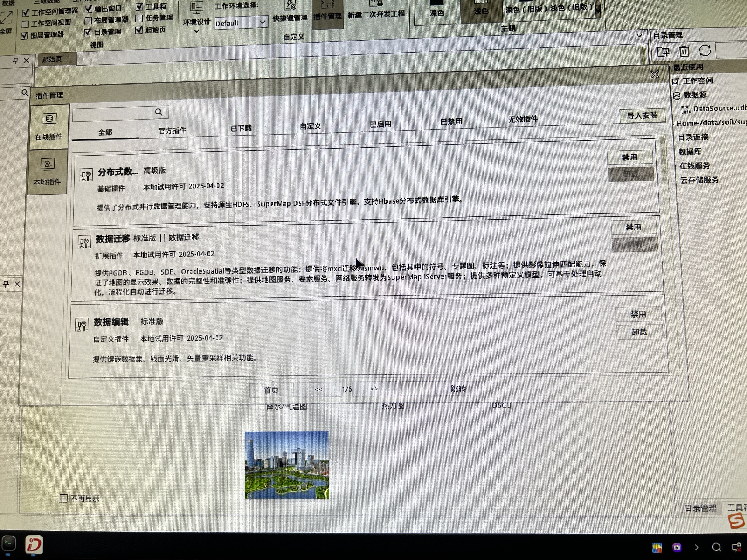Select the 已禁用 filter tab

coord(452,122)
